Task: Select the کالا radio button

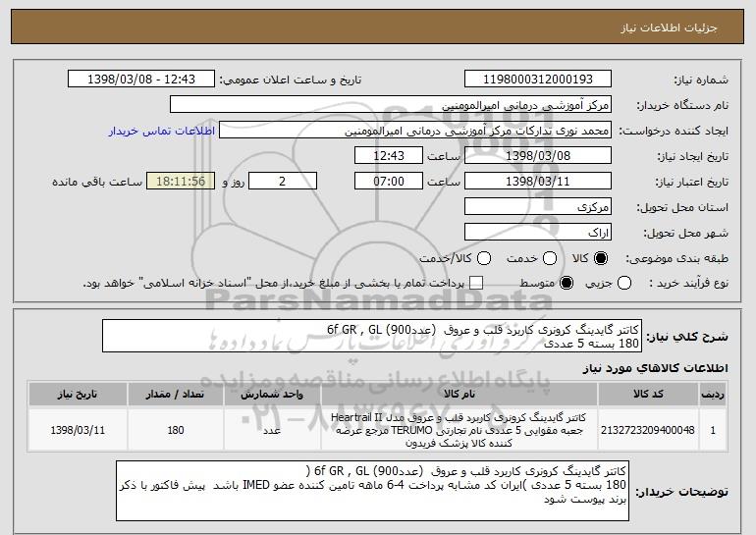Action: (x=600, y=259)
